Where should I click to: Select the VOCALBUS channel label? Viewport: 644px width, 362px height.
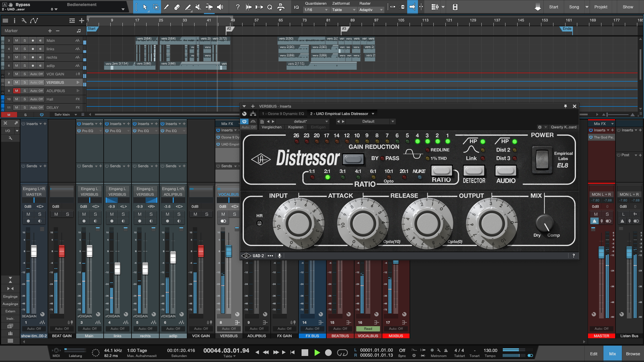(368, 336)
